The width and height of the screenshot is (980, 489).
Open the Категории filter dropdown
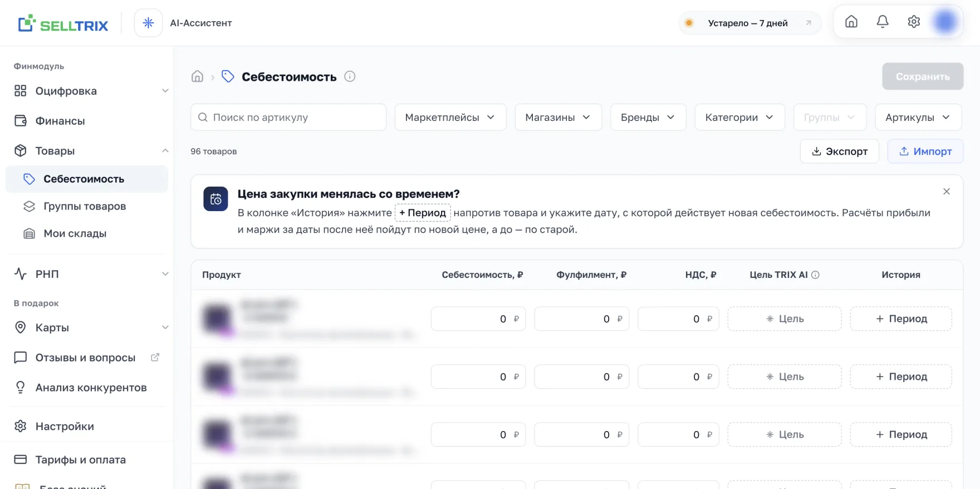tap(740, 118)
